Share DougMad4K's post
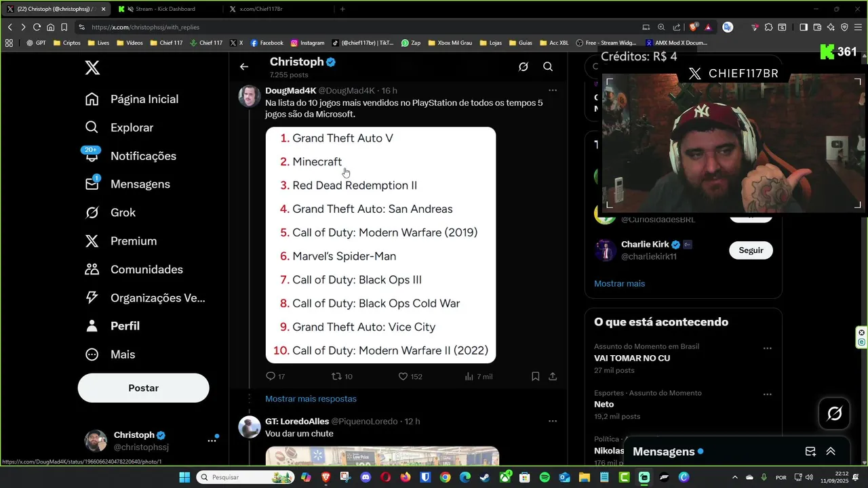 tap(553, 376)
